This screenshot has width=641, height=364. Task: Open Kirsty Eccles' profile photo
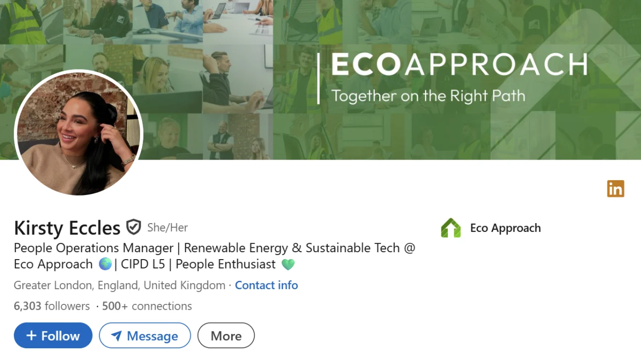pyautogui.click(x=79, y=133)
